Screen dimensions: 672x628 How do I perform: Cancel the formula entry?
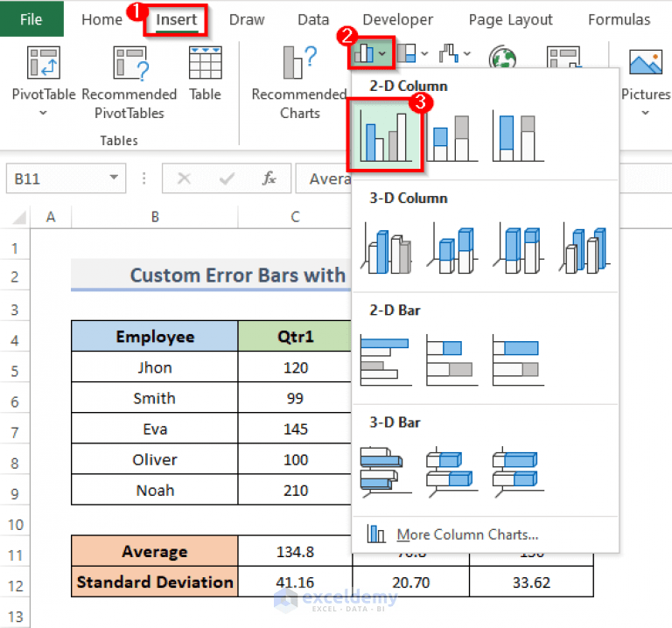(x=185, y=178)
